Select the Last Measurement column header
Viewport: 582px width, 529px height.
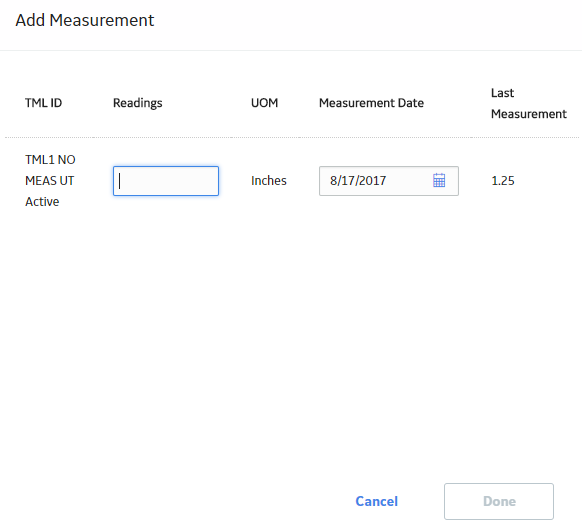pos(529,103)
